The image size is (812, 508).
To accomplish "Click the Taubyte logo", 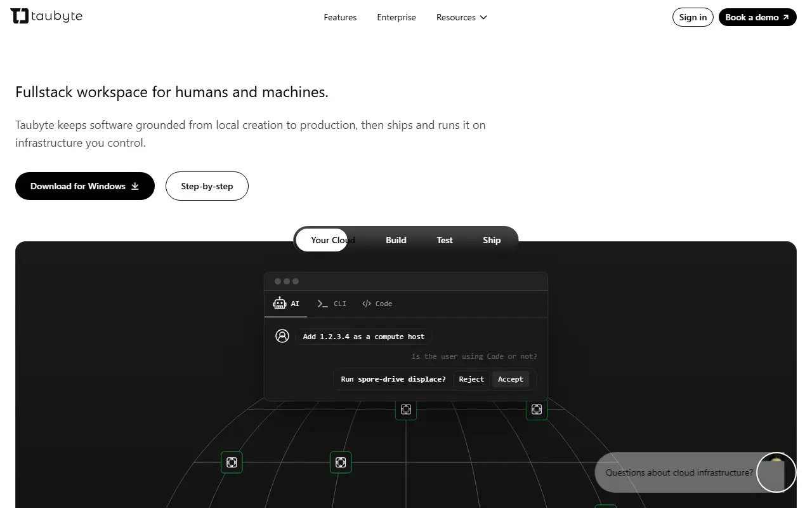I will [x=46, y=17].
